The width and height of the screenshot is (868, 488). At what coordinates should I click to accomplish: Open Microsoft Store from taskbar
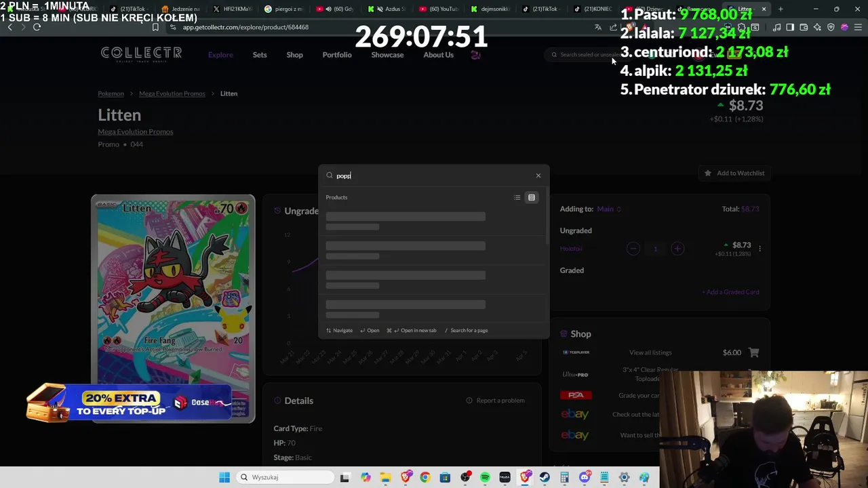coord(445,477)
